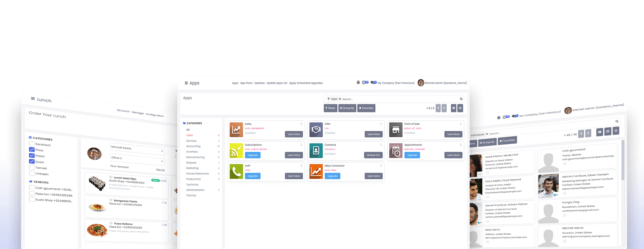Click Apply Scheduled Upgrades menu item
This screenshot has width=644, height=249.
pos(306,83)
